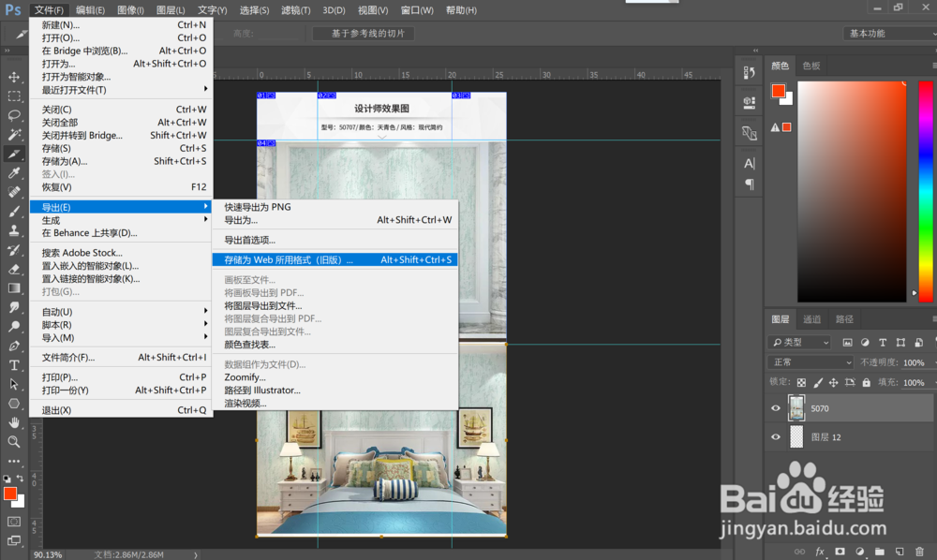Image resolution: width=937 pixels, height=560 pixels.
Task: Select the Rectangular Marquee tool
Action: point(14,96)
